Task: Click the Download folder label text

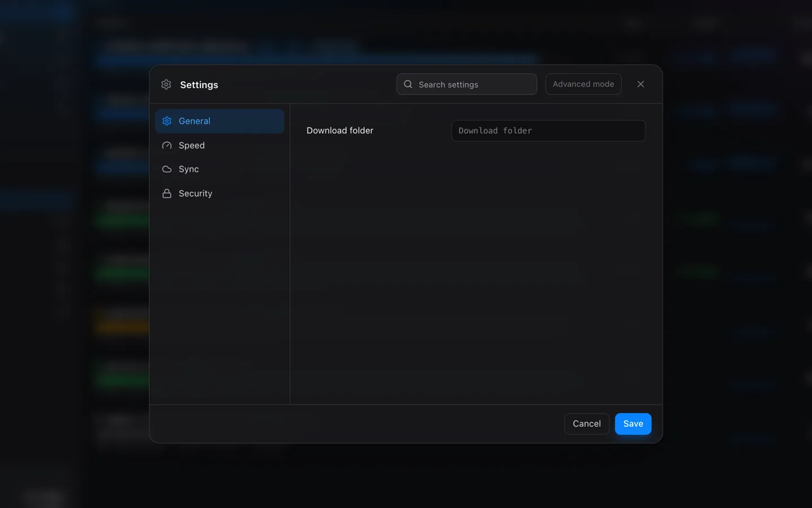Action: coord(340,131)
